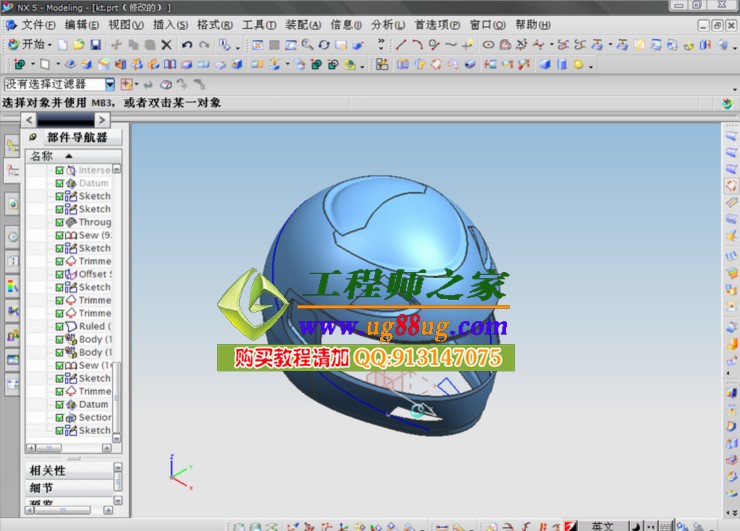Click the Line sketch tool icon

click(401, 45)
